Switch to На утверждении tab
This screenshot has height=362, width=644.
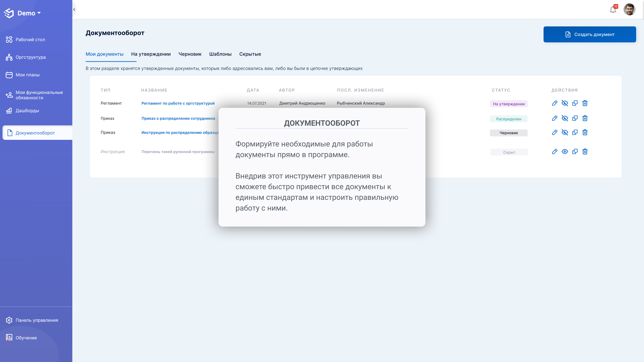tap(151, 54)
